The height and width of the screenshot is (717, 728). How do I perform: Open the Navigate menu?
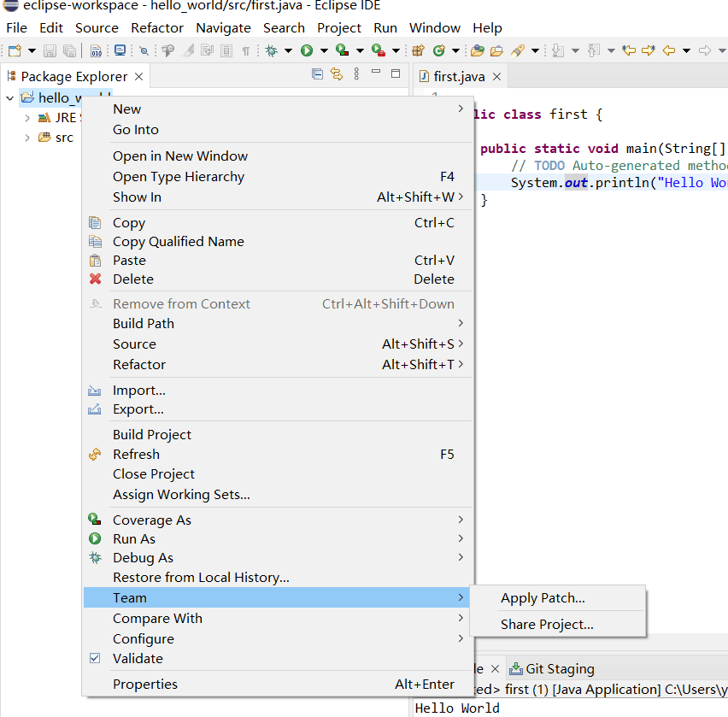223,28
